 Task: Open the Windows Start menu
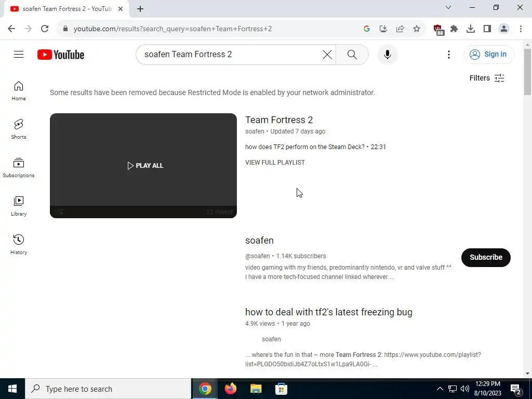pos(12,389)
